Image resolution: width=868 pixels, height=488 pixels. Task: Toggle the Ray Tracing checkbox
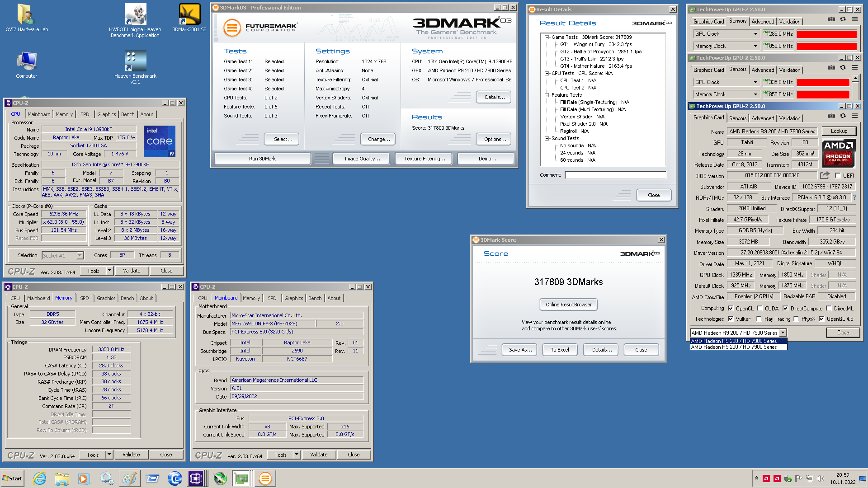click(759, 319)
